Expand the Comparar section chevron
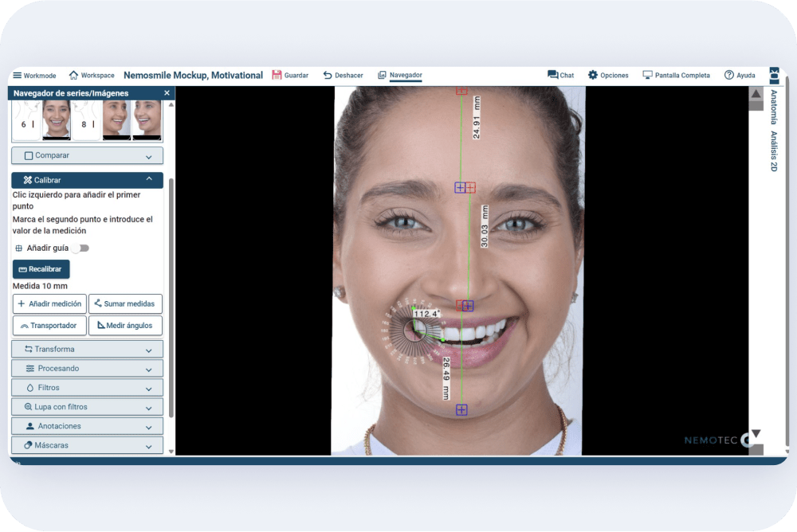Image resolution: width=797 pixels, height=532 pixels. point(149,157)
